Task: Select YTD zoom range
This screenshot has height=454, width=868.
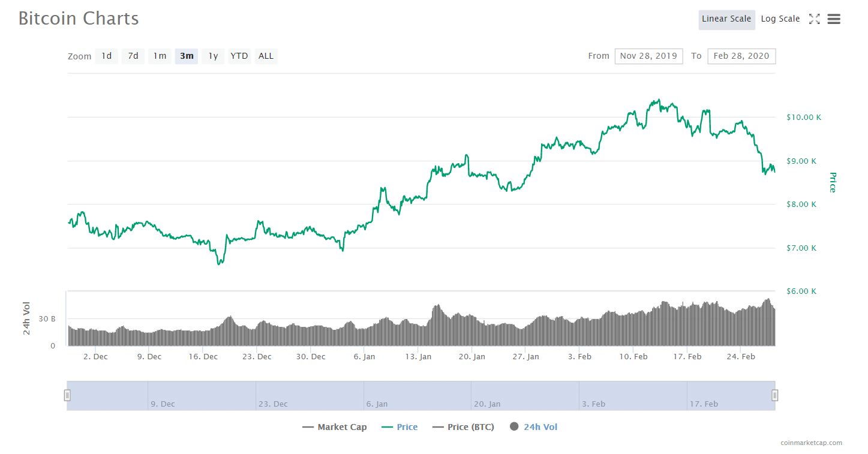Action: click(x=239, y=56)
